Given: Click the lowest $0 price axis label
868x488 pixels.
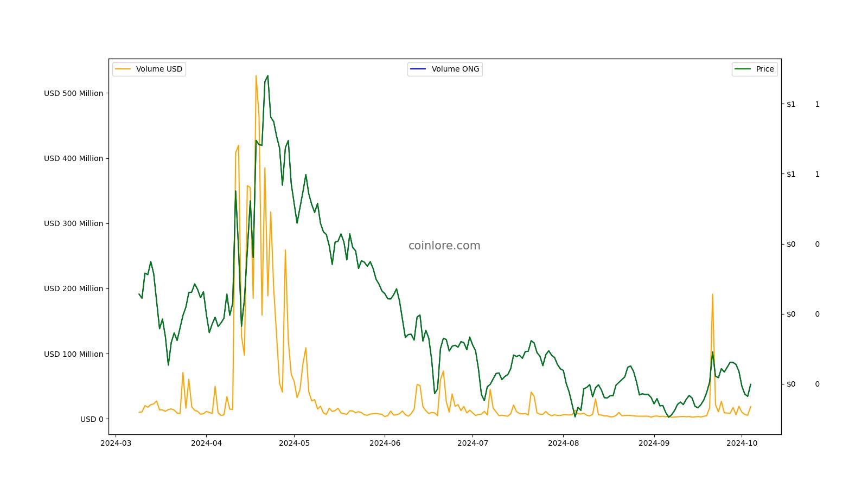Looking at the screenshot, I should pos(791,384).
